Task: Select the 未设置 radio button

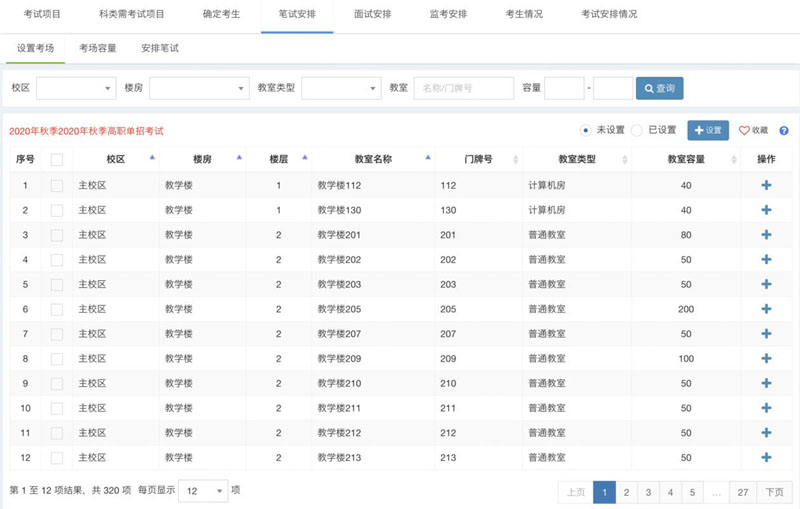Action: (x=586, y=130)
